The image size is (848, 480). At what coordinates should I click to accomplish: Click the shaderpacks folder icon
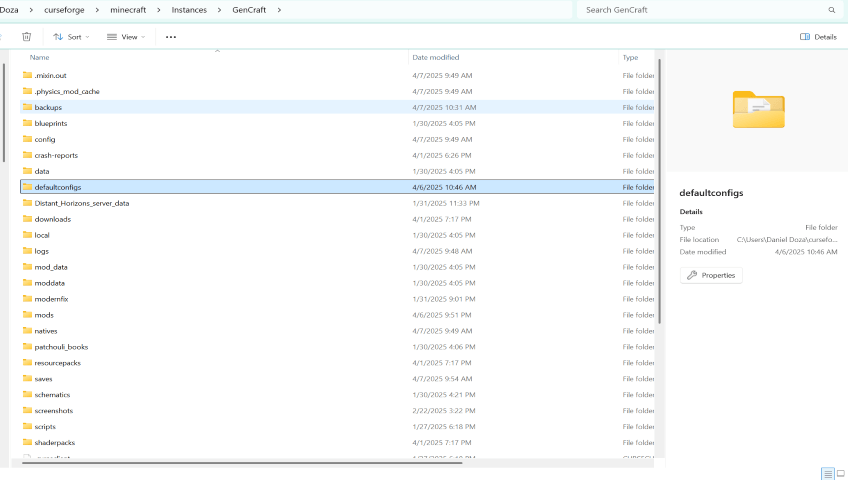click(x=28, y=443)
